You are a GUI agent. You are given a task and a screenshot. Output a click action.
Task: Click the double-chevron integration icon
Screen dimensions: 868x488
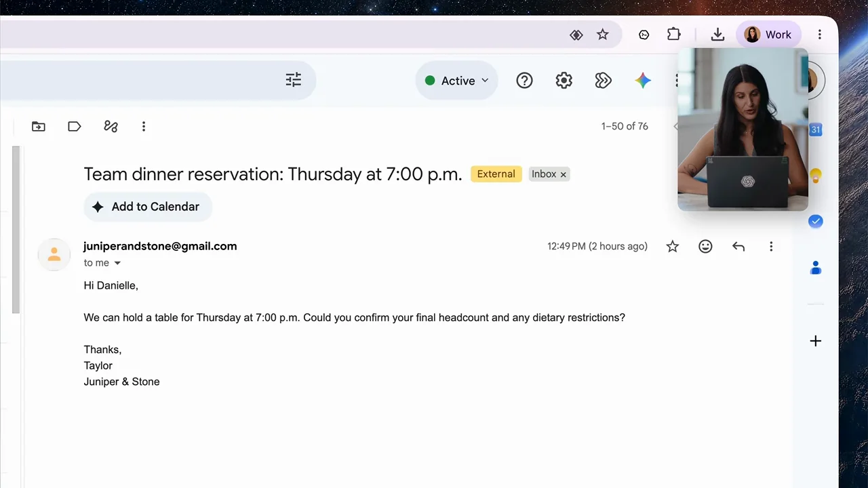coord(603,81)
